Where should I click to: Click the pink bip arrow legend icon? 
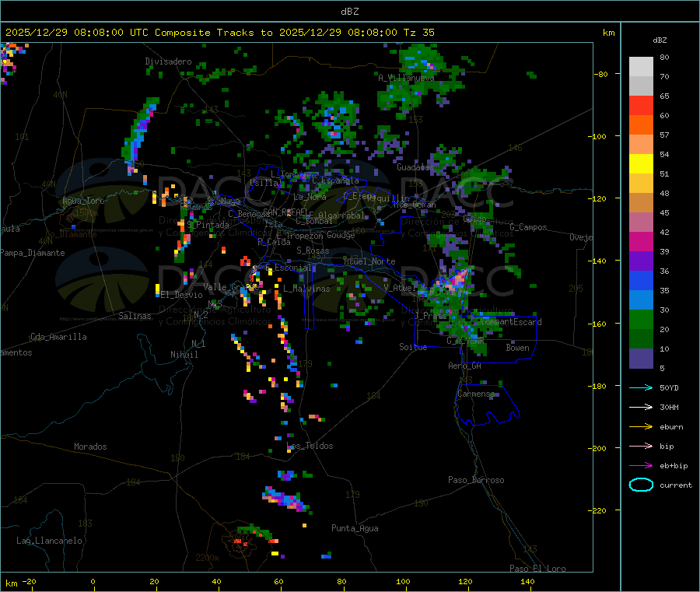[x=641, y=446]
